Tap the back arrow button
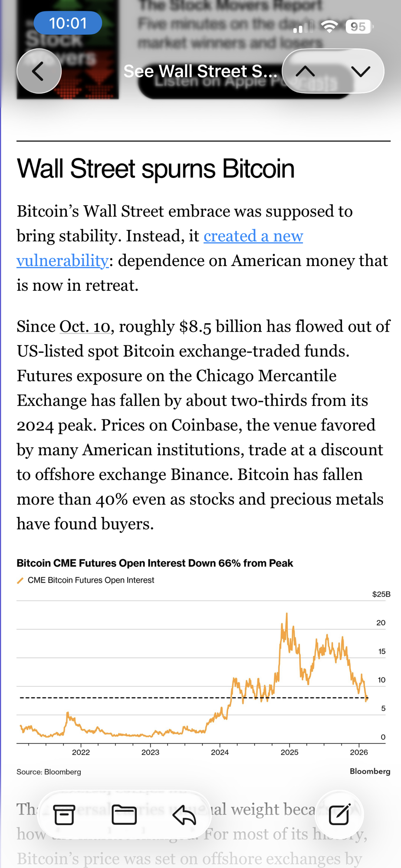Screen dimensions: 401x868 point(39,71)
